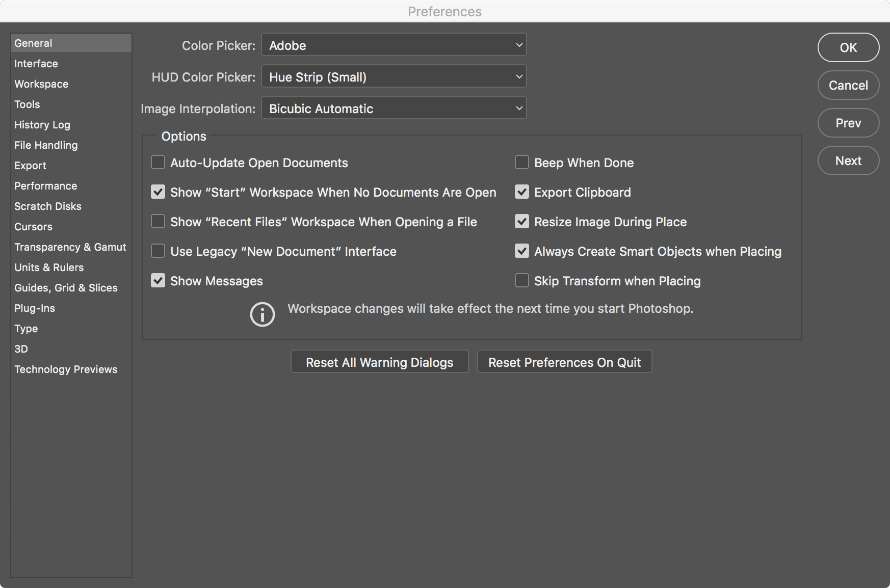The height and width of the screenshot is (588, 890).
Task: Check Use Legacy New Document Interface
Action: (158, 251)
